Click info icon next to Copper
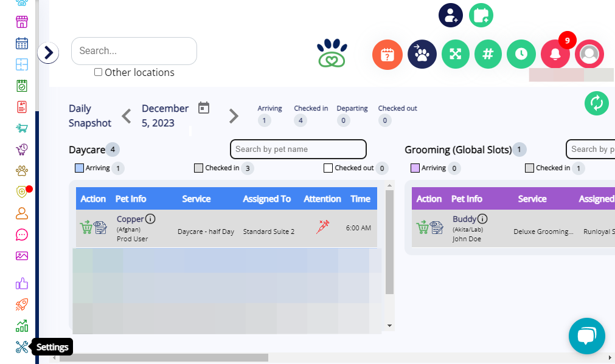The width and height of the screenshot is (615, 364). tap(150, 219)
